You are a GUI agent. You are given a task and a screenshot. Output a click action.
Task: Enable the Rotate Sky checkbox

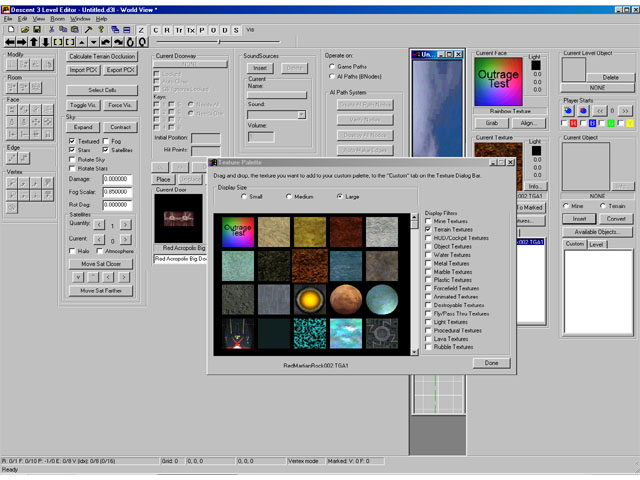coord(72,160)
